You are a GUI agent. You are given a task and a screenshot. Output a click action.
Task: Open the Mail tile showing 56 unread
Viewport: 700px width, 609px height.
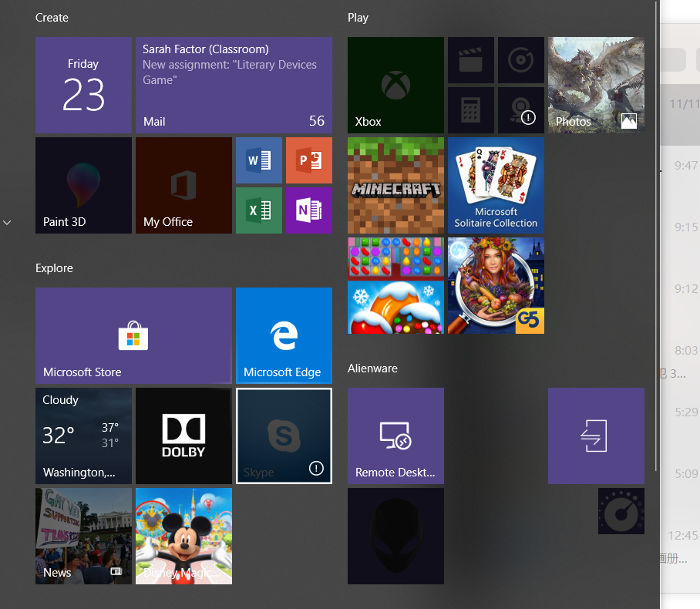point(234,86)
